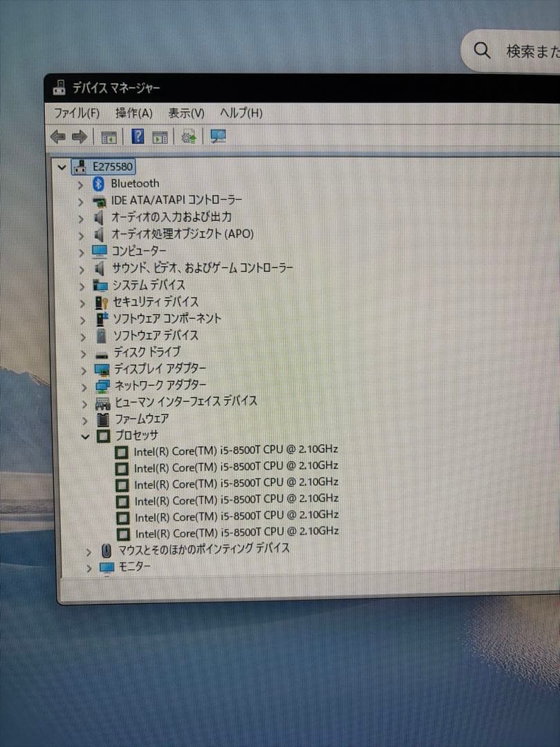Click the Update driver toolbar icon
This screenshot has height=747, width=560.
click(x=189, y=137)
